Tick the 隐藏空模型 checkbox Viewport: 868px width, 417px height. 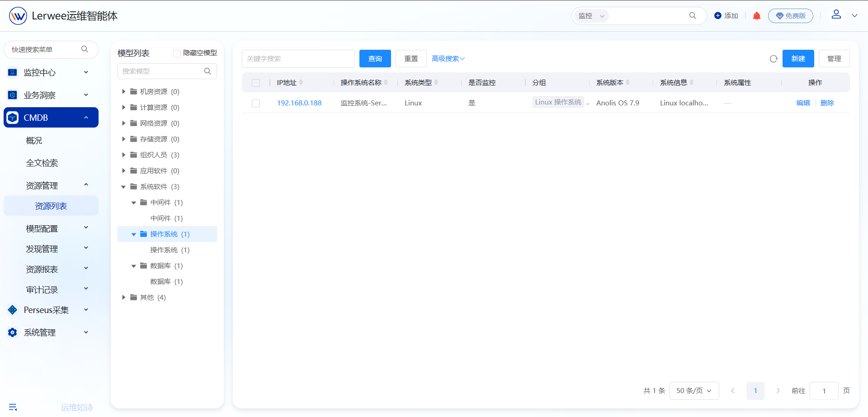[x=177, y=53]
